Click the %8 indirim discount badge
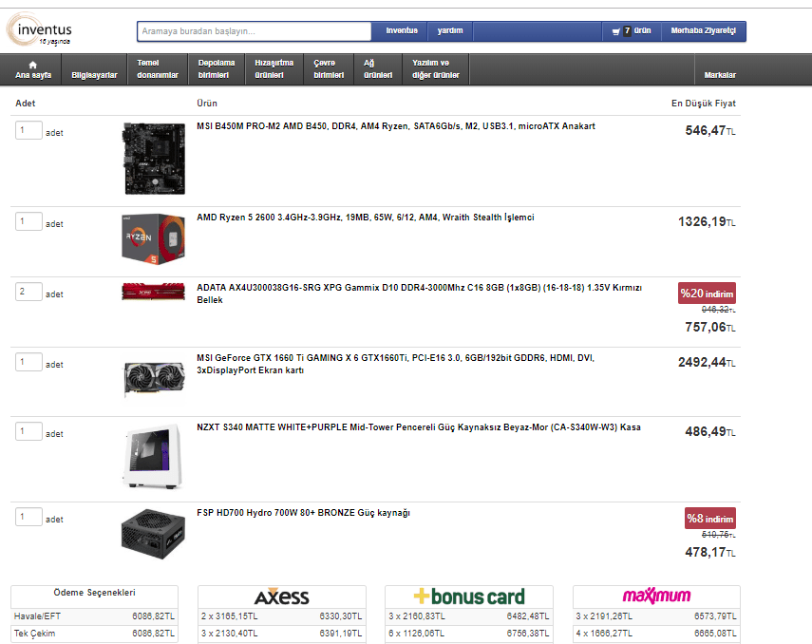 (710, 518)
